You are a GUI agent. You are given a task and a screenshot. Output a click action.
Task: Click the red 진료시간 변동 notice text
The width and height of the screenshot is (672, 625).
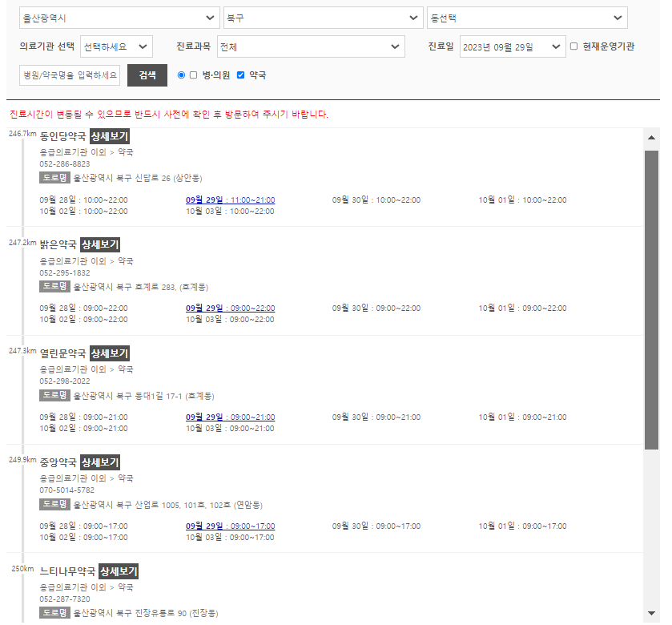coord(169,115)
